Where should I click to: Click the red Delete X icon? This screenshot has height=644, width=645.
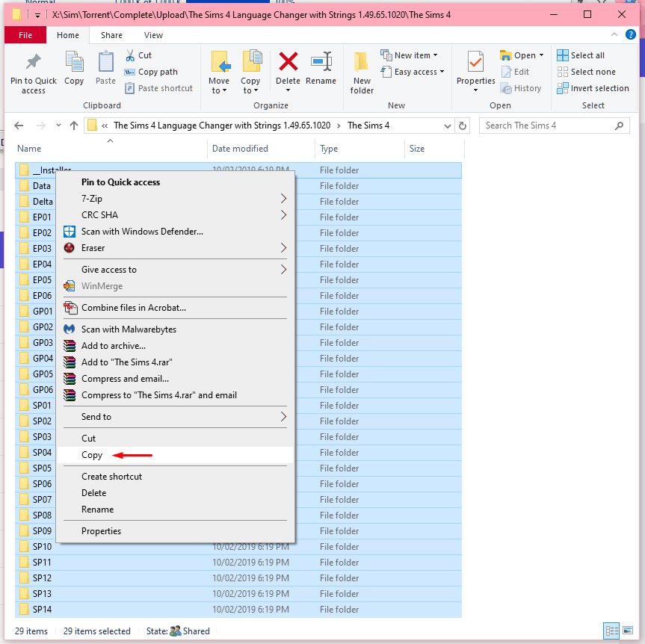[x=288, y=62]
